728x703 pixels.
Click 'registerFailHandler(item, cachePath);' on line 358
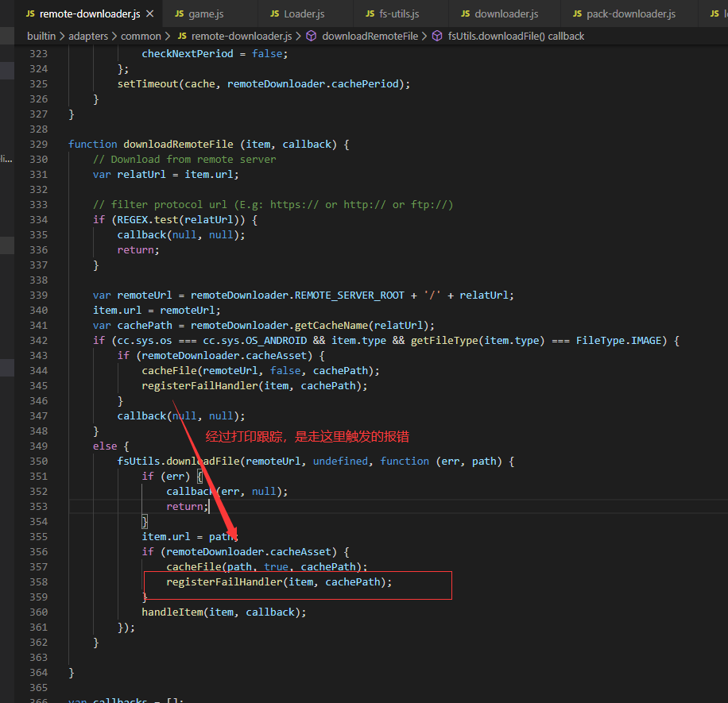point(279,582)
